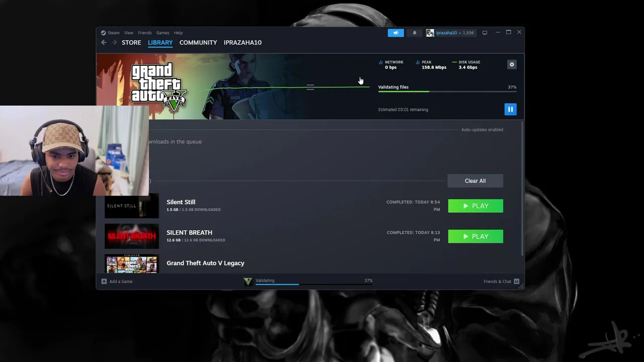Click the DISK USAGE 3.4 Gbps stat
The width and height of the screenshot is (644, 362).
pos(466,65)
